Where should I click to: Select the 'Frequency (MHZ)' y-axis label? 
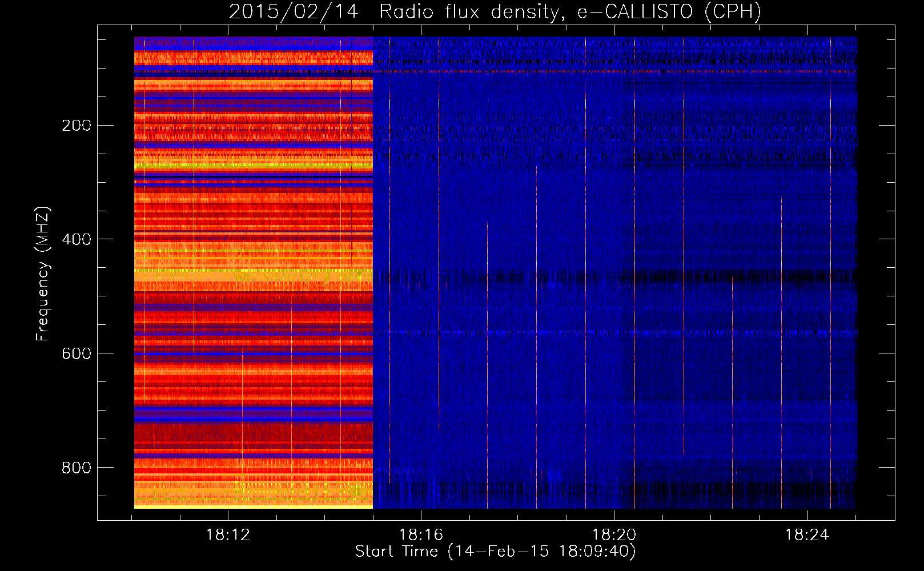43,274
